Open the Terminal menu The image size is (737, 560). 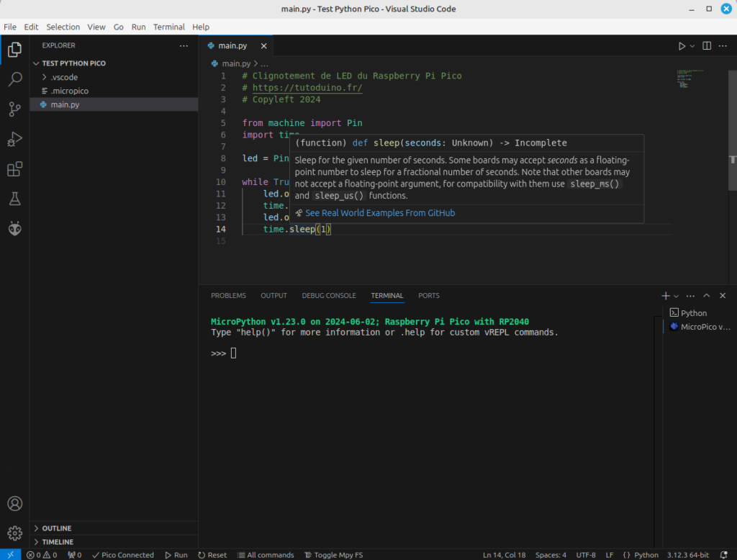click(x=168, y=27)
